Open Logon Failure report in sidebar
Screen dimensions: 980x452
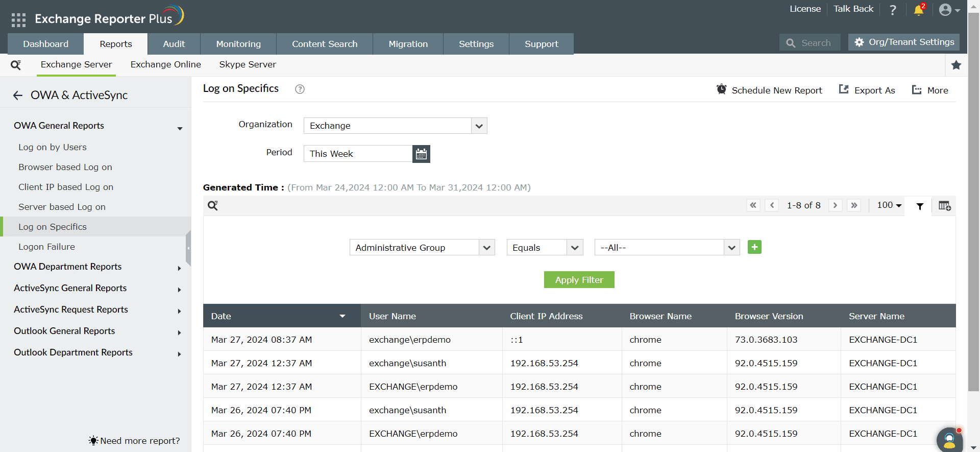46,247
